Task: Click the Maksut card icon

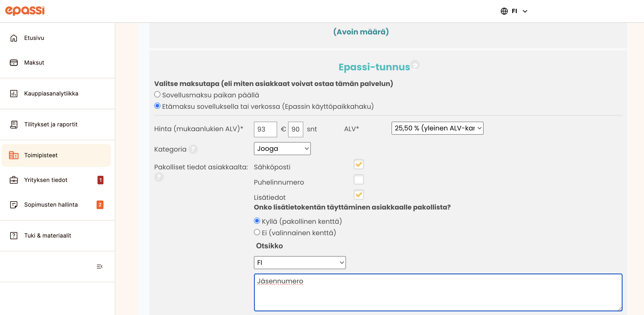Action: click(14, 62)
